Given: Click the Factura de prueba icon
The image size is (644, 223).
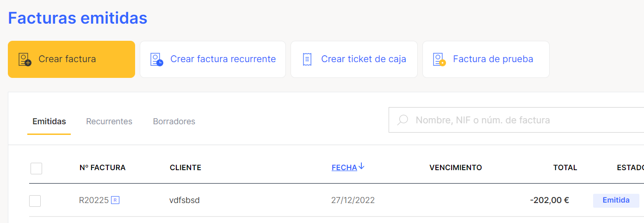Looking at the screenshot, I should coord(439,59).
